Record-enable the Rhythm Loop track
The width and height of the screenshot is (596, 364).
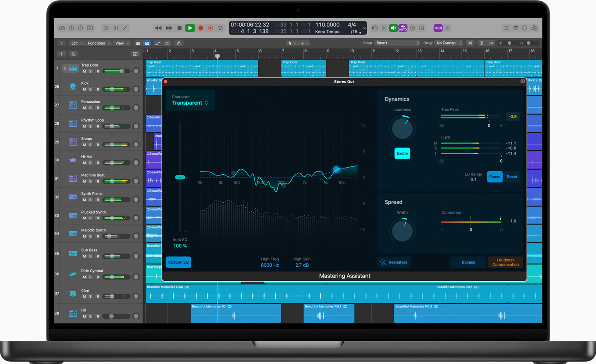(x=98, y=126)
